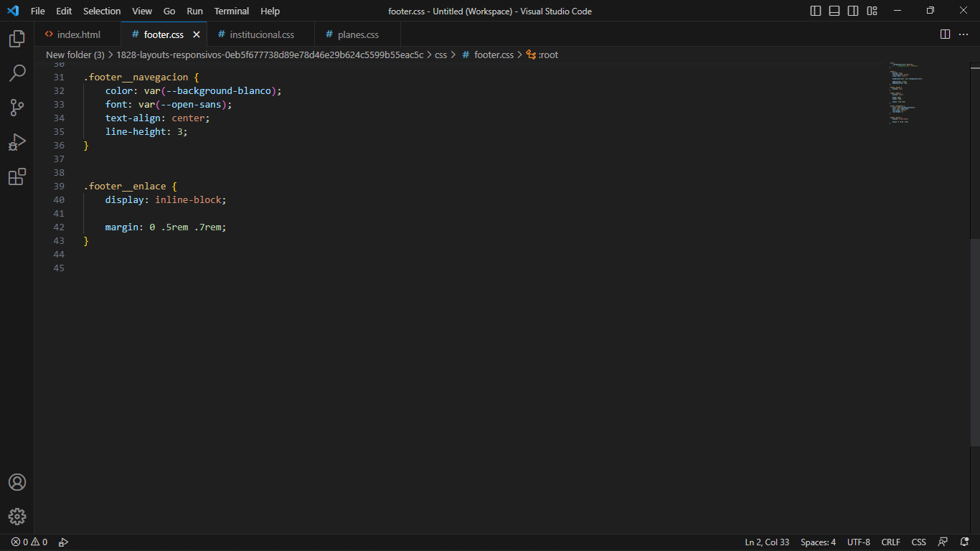
Task: Open the Customize Layout options
Action: [872, 11]
